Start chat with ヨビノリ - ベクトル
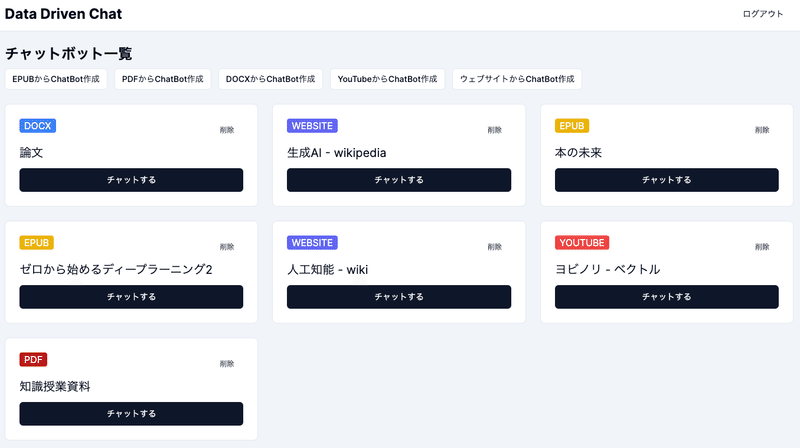 tap(666, 297)
